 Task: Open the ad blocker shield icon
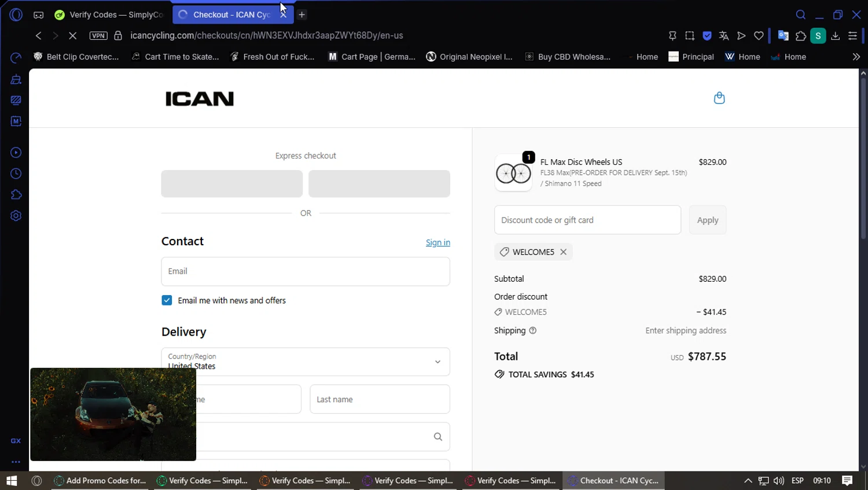tap(707, 36)
